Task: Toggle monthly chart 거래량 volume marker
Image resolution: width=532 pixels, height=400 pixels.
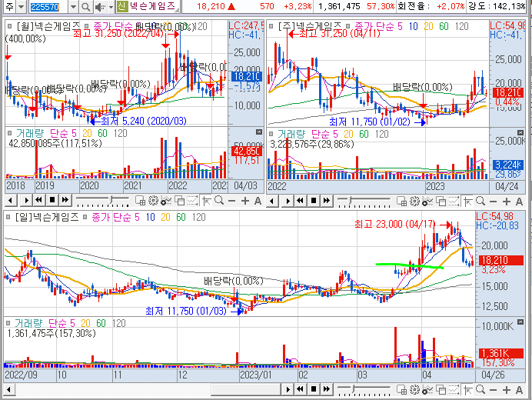Action: [x=9, y=133]
